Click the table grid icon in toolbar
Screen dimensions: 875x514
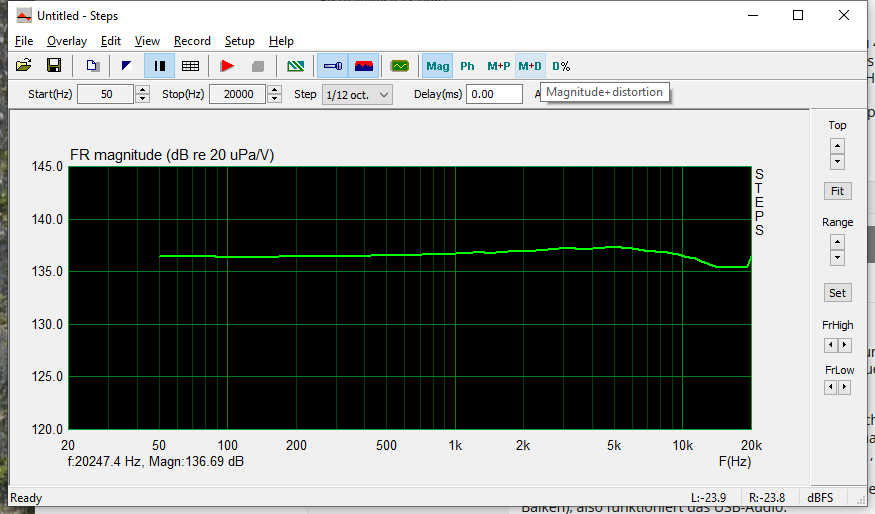190,66
